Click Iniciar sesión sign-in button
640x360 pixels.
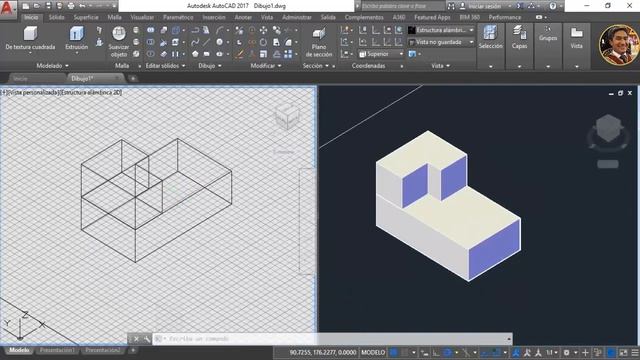pyautogui.click(x=484, y=6)
